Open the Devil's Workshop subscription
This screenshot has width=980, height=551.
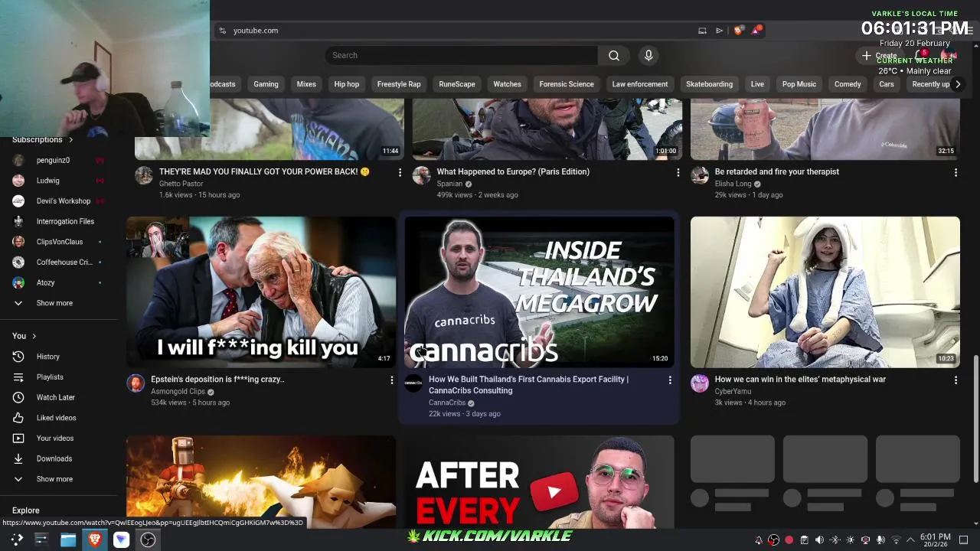point(57,201)
